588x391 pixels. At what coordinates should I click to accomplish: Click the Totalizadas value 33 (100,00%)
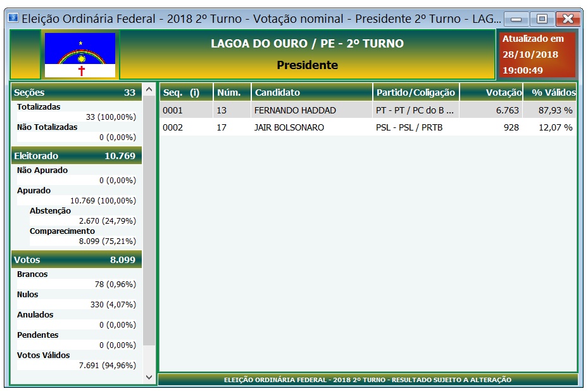pos(111,117)
